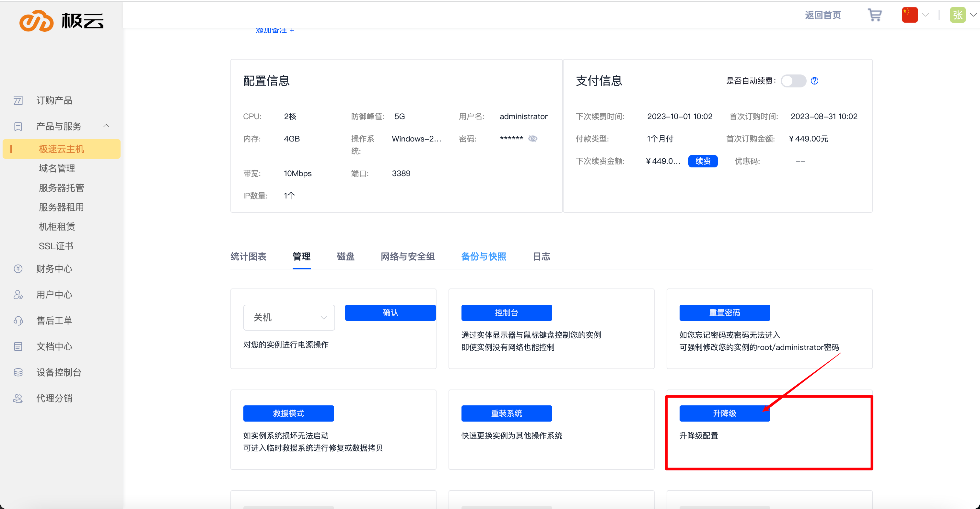Switch to the 备份与快照 tab

coord(483,256)
